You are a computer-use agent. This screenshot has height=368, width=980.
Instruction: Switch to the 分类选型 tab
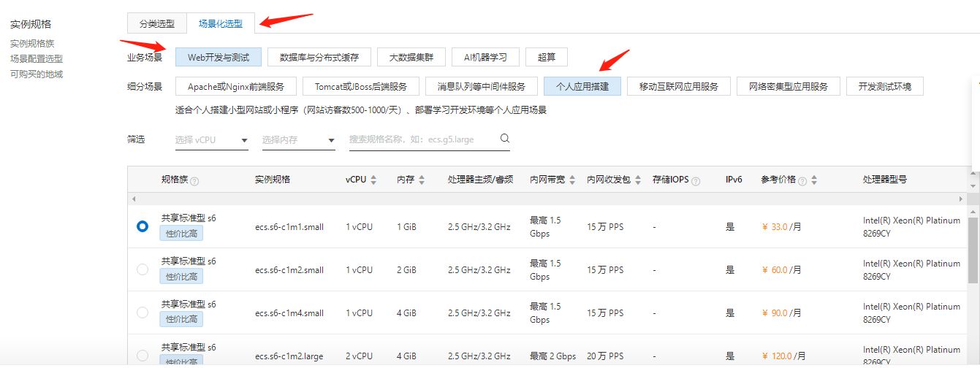coord(156,23)
